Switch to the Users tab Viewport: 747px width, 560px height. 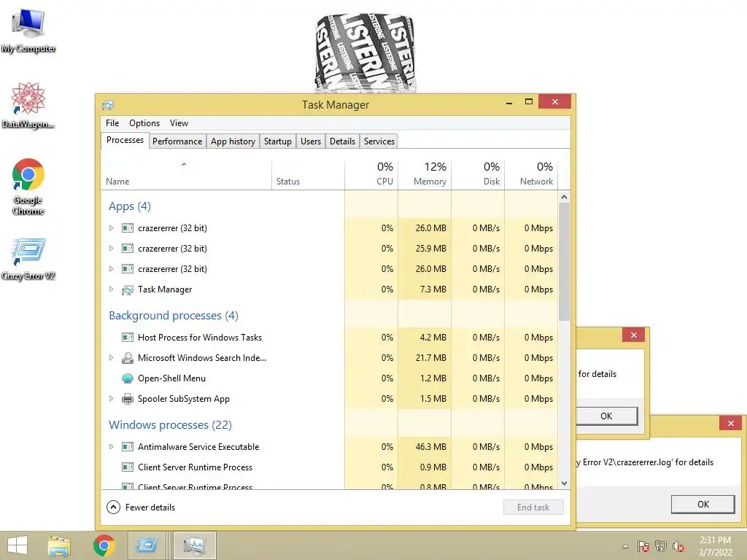click(311, 141)
